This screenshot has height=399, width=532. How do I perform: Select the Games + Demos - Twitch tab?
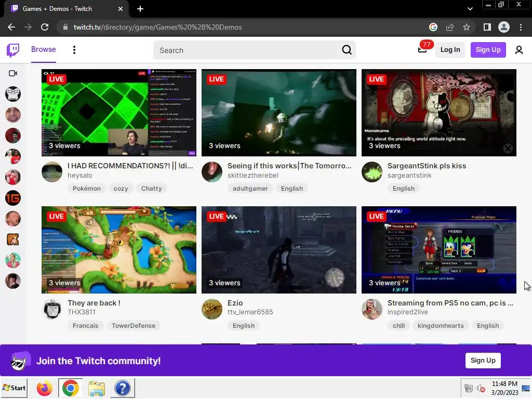pyautogui.click(x=66, y=9)
